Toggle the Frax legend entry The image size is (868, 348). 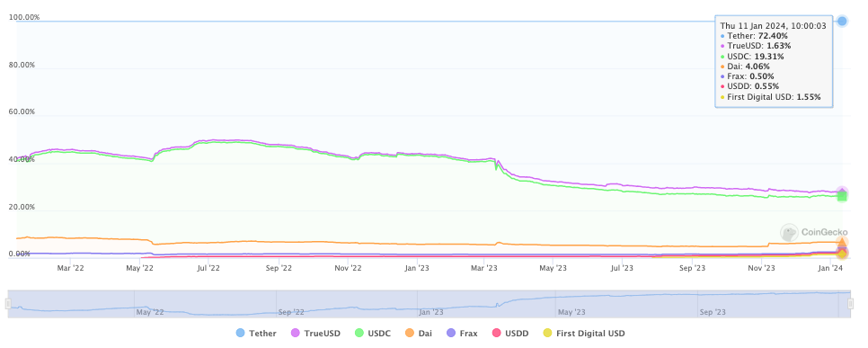pyautogui.click(x=462, y=333)
